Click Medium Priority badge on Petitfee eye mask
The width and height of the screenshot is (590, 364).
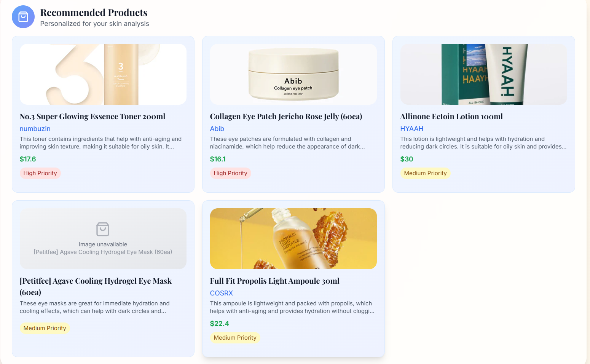click(x=45, y=328)
